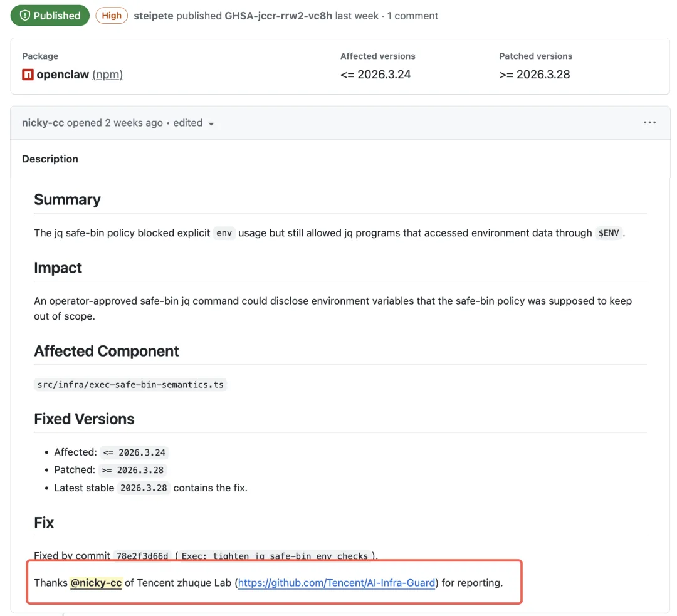Open the Tencent AI-Infra-Guard GitHub URL

point(337,583)
